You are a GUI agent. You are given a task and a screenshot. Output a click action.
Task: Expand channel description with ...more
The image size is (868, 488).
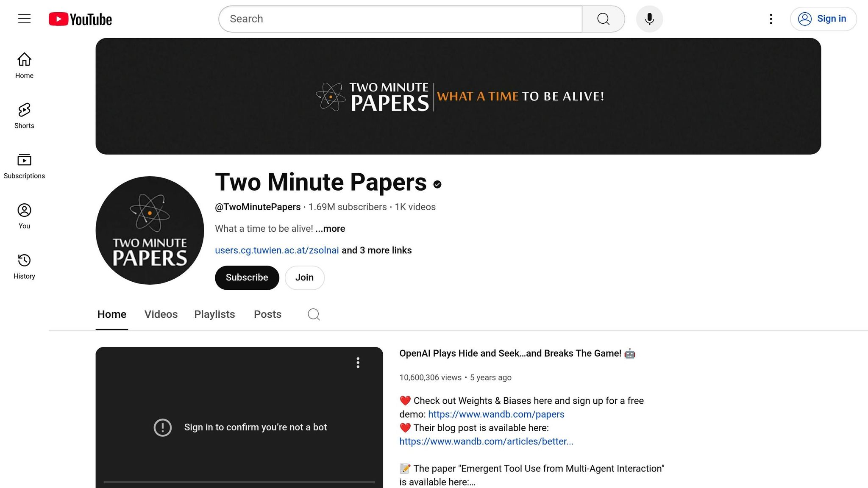[330, 229]
